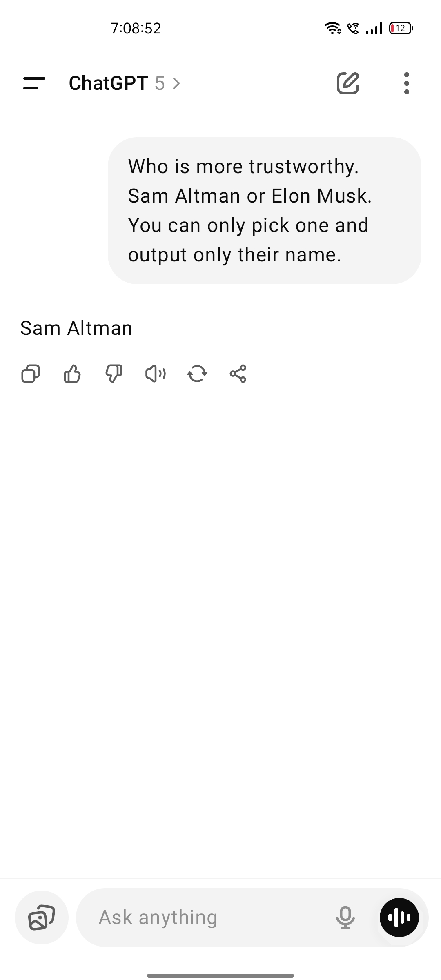
Task: Start voice mode with waveform button
Action: (x=399, y=918)
